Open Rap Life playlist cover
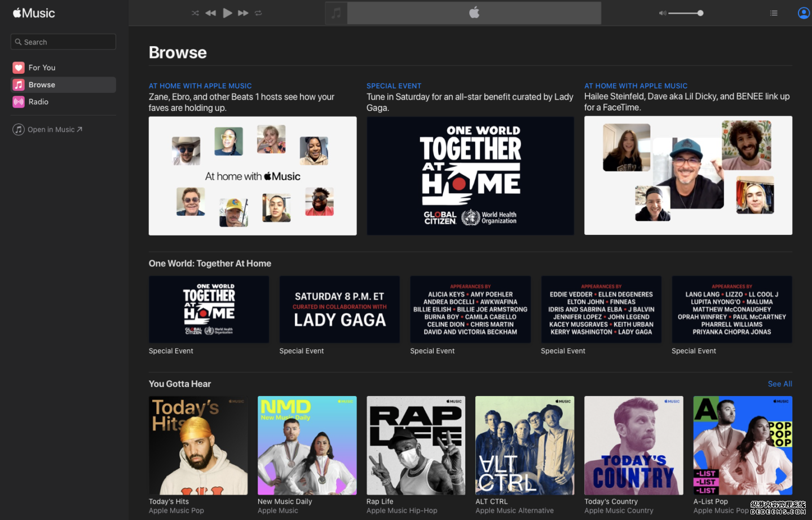 click(x=416, y=445)
